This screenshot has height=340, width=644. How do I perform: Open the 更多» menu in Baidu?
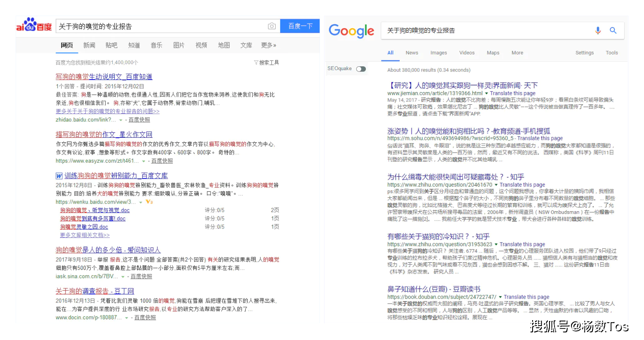pos(269,45)
